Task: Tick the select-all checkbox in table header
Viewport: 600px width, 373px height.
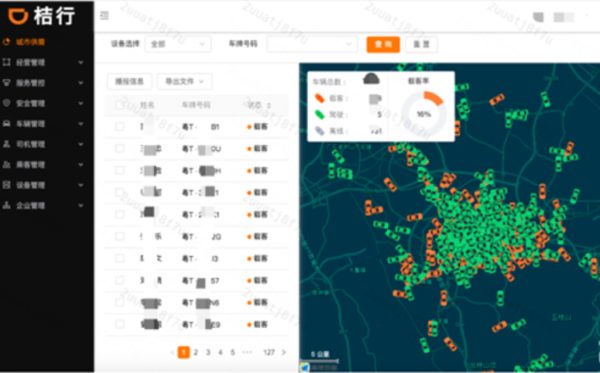Action: [x=120, y=104]
